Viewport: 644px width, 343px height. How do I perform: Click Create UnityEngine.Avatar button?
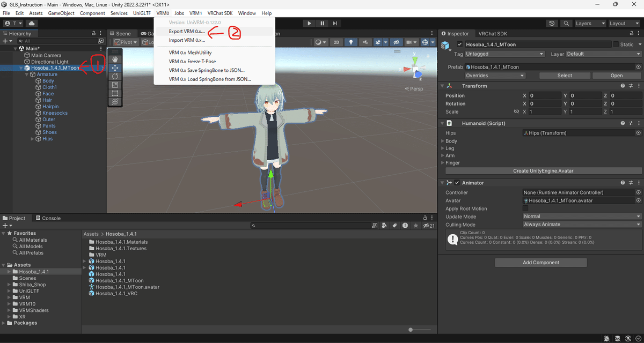(x=543, y=171)
